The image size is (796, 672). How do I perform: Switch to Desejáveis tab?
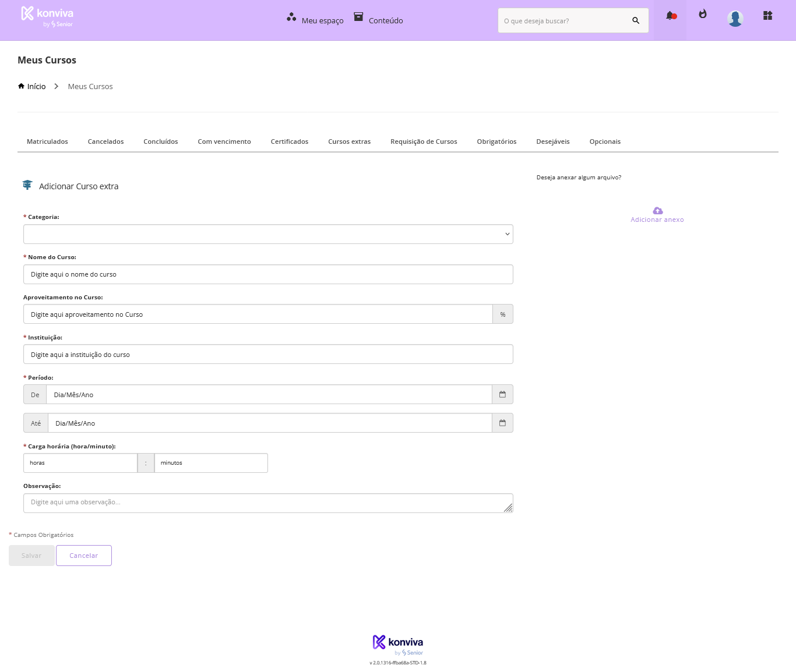(553, 142)
